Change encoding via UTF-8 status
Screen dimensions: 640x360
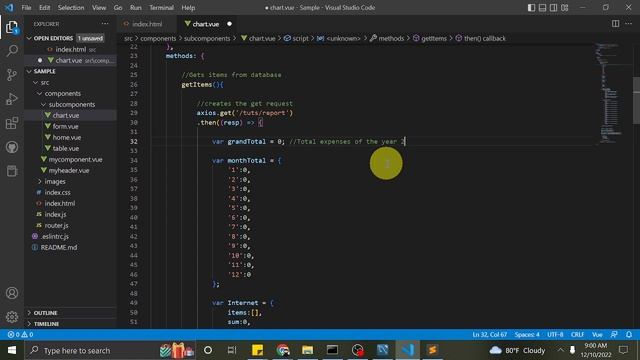tap(555, 334)
